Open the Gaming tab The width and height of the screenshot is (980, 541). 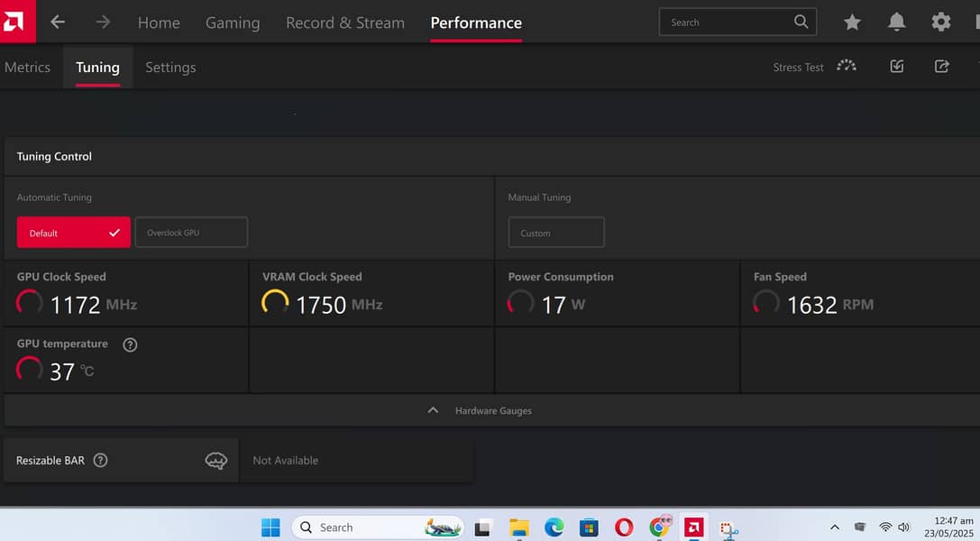tap(233, 23)
